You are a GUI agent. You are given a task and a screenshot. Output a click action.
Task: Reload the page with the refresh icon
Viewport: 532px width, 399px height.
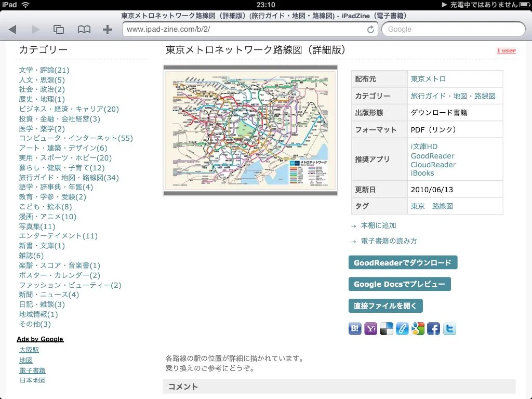pyautogui.click(x=370, y=30)
